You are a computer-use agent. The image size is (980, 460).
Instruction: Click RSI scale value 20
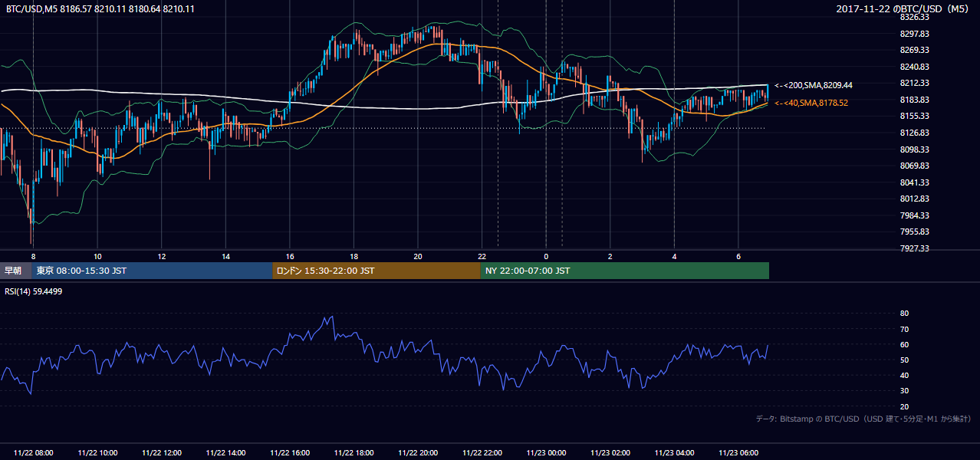(x=904, y=406)
